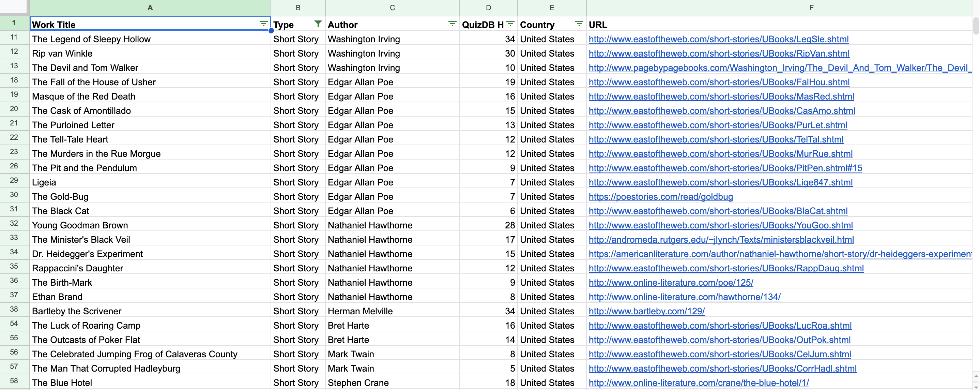Open the Bartleby the Scrivener URL

tap(646, 311)
